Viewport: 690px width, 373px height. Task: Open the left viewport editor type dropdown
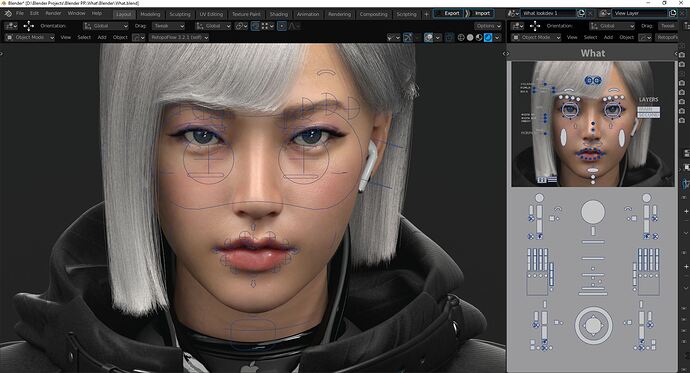point(11,26)
